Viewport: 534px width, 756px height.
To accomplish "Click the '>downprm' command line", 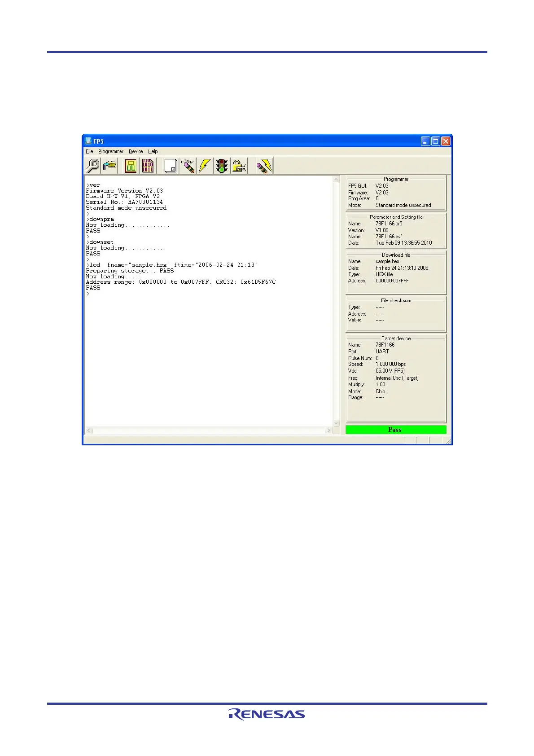I will tap(100, 219).
